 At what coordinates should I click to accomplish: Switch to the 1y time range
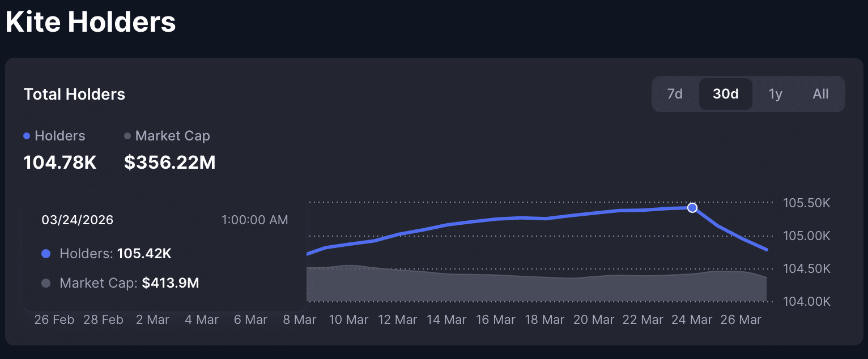pos(775,94)
